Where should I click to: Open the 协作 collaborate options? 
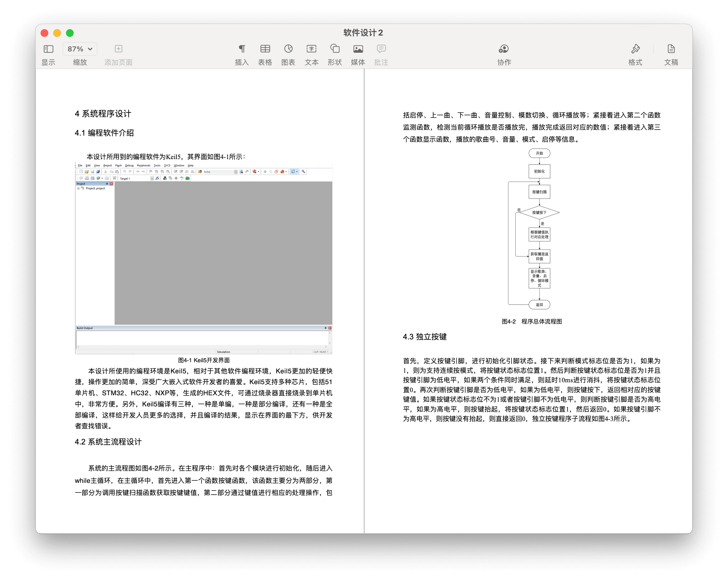[x=504, y=49]
